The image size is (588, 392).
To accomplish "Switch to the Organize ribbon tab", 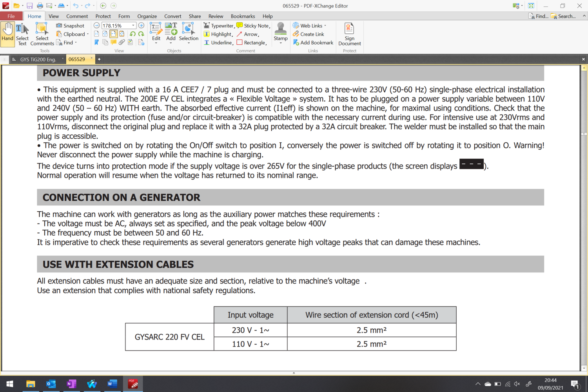I will pyautogui.click(x=147, y=16).
